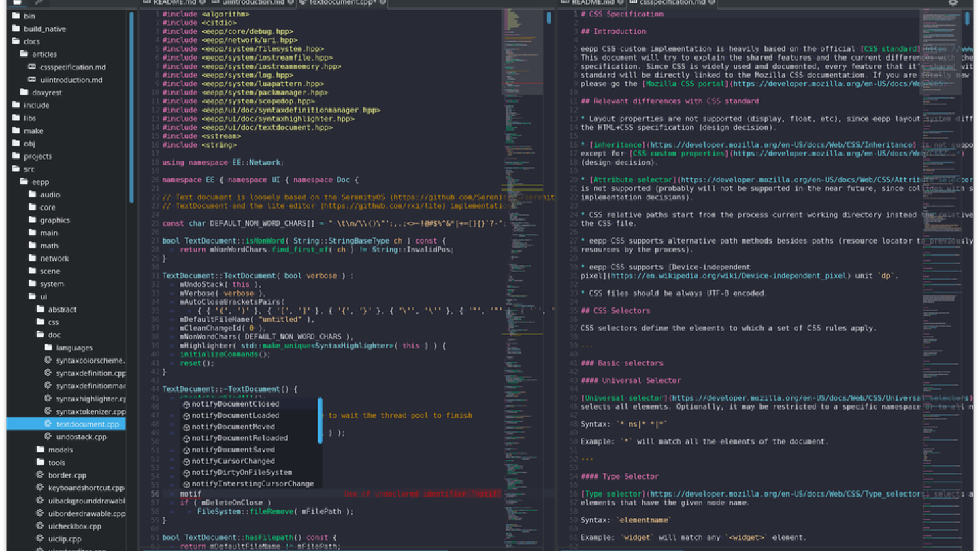Image resolution: width=980 pixels, height=551 pixels.
Task: Click the '#### Type Selector' heading
Action: point(620,476)
